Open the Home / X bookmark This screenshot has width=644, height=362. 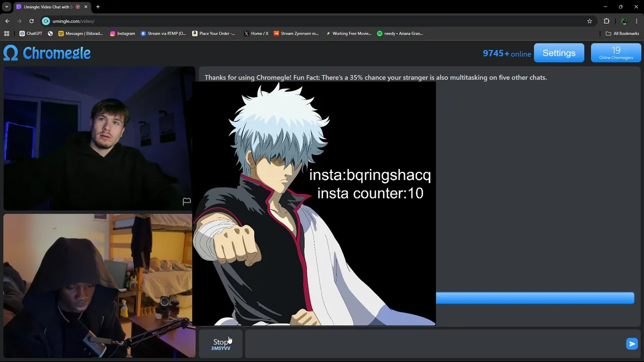click(256, 34)
